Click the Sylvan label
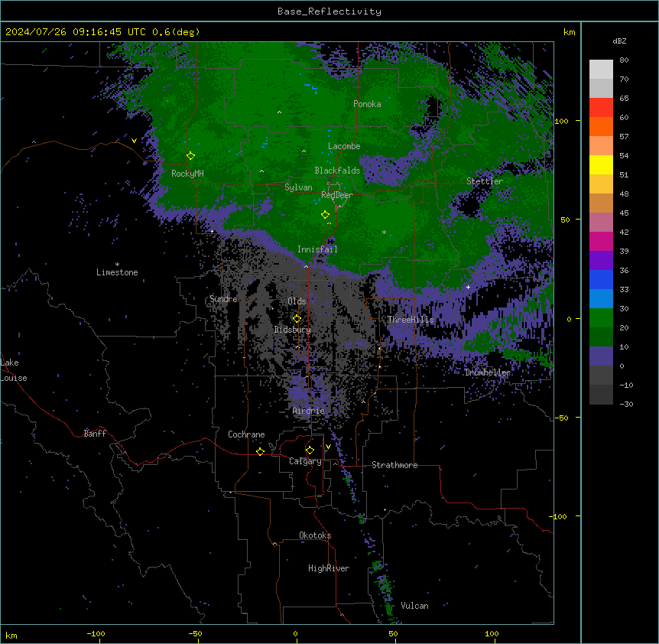The width and height of the screenshot is (659, 644). (298, 187)
